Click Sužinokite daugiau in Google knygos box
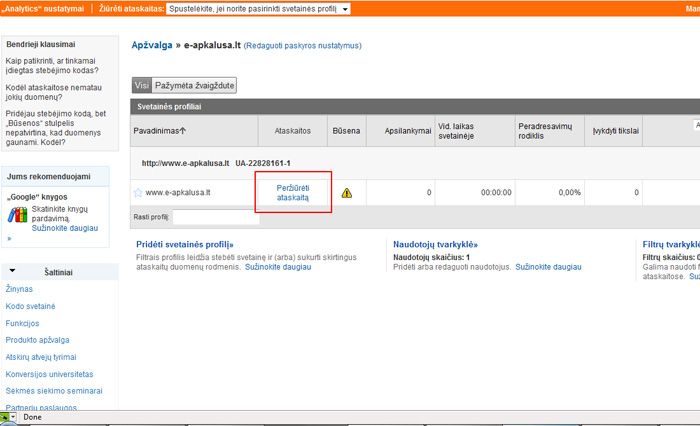The width and height of the screenshot is (700, 426). tap(65, 228)
